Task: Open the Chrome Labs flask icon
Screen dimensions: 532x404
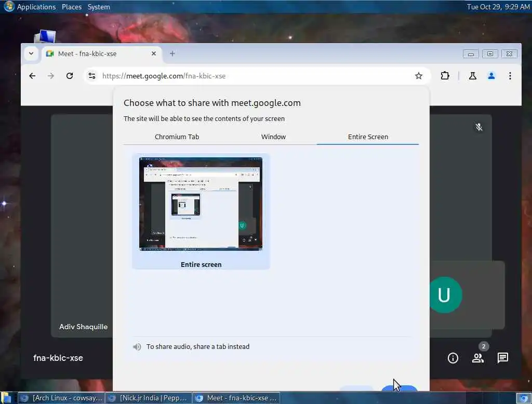Action: coord(473,76)
